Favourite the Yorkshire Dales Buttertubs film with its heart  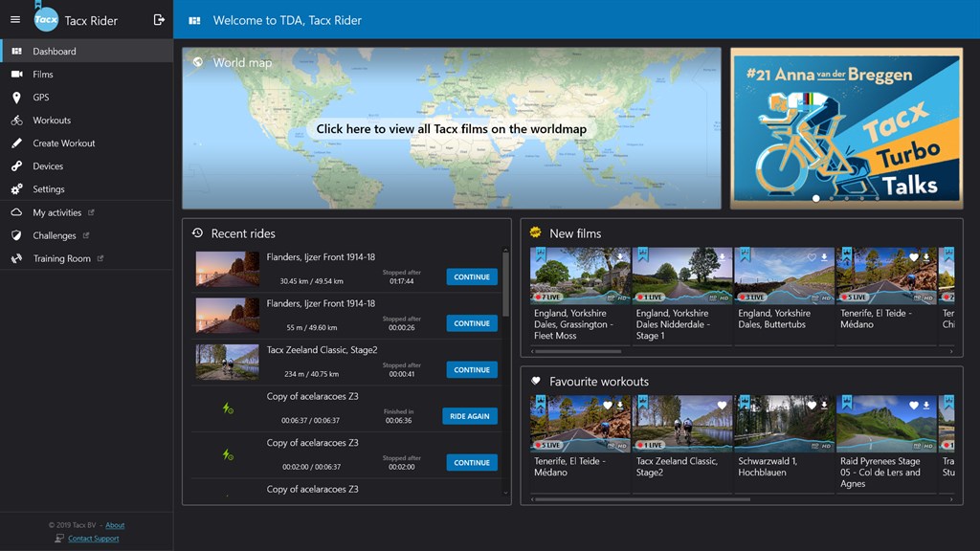(812, 256)
